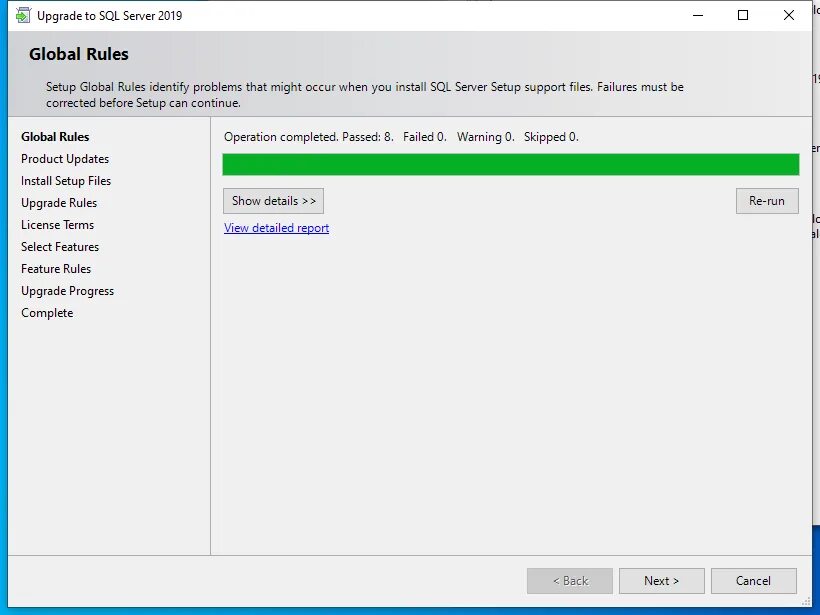The width and height of the screenshot is (820, 615).
Task: Cancel the SQL Server upgrade
Action: click(x=753, y=580)
